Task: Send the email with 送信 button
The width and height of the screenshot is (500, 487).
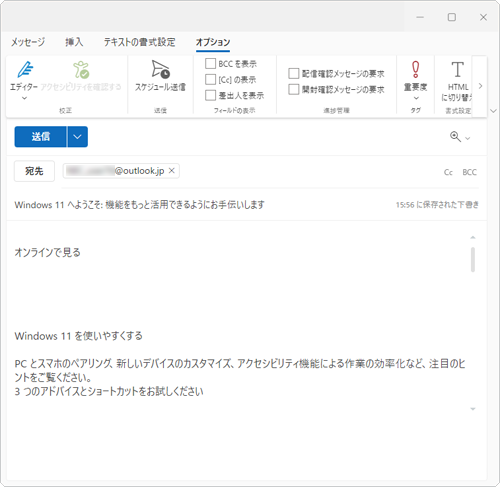Action: [x=40, y=137]
